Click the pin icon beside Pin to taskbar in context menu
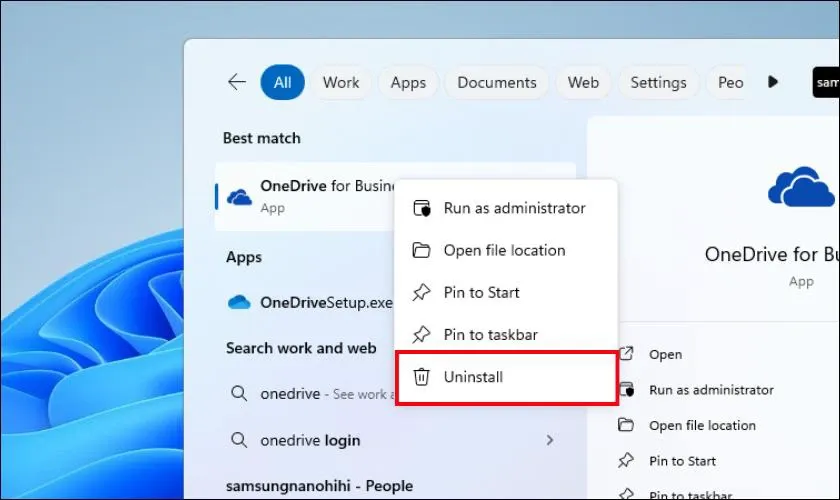Viewport: 840px width, 500px height. click(x=421, y=334)
